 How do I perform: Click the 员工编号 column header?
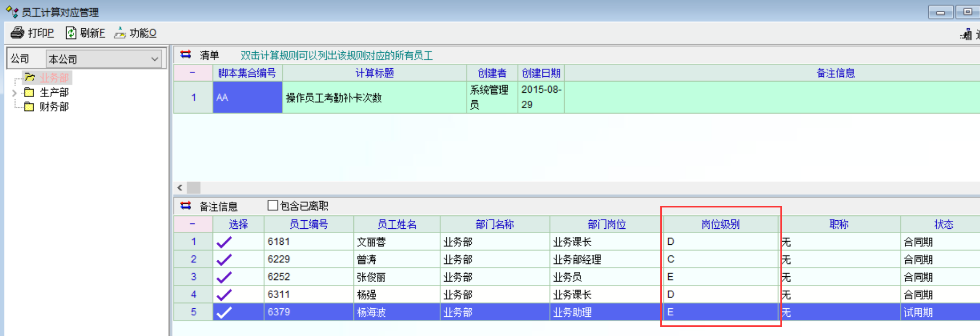309,225
